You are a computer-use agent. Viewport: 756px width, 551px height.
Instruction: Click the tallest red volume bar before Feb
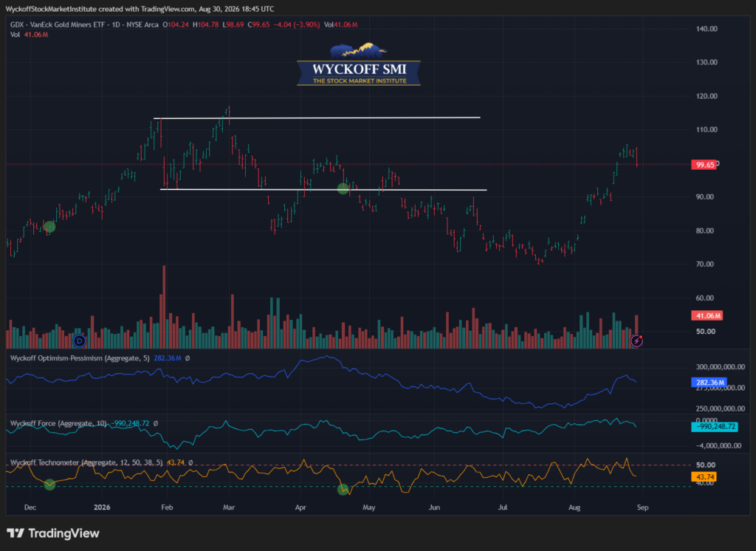pos(164,307)
